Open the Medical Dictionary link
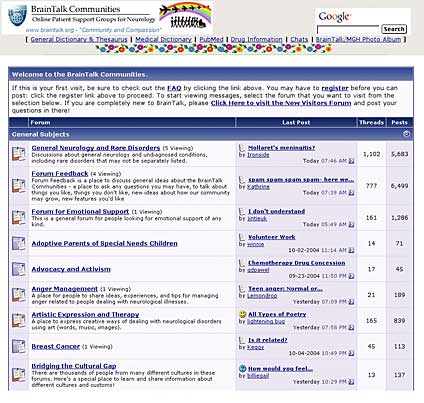424x403 pixels. click(163, 39)
